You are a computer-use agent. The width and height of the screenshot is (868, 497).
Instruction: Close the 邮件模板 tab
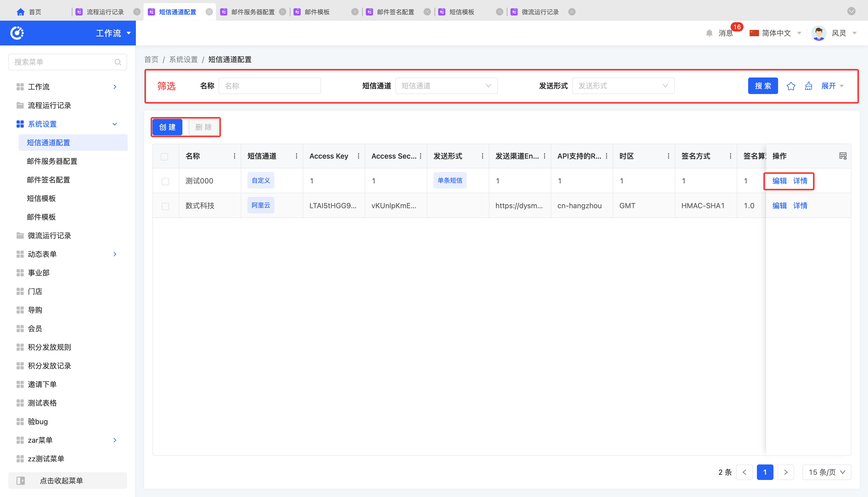tap(355, 12)
